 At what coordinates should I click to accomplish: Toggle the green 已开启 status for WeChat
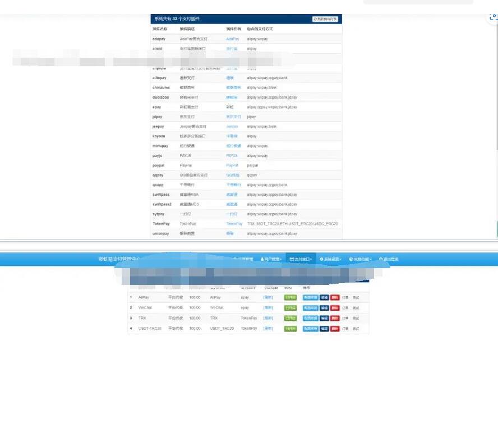[290, 308]
